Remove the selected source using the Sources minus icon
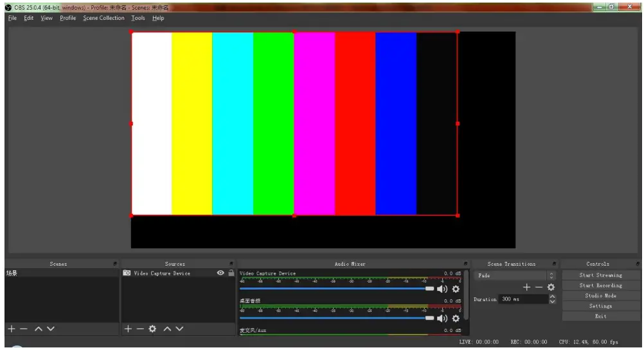The width and height of the screenshot is (644, 350). coord(140,329)
